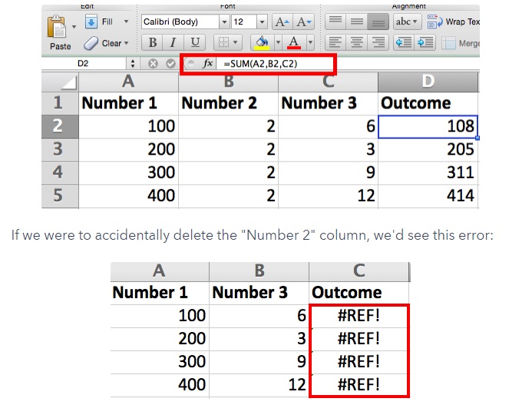Expand the Clear dropdown arrow

(x=126, y=43)
